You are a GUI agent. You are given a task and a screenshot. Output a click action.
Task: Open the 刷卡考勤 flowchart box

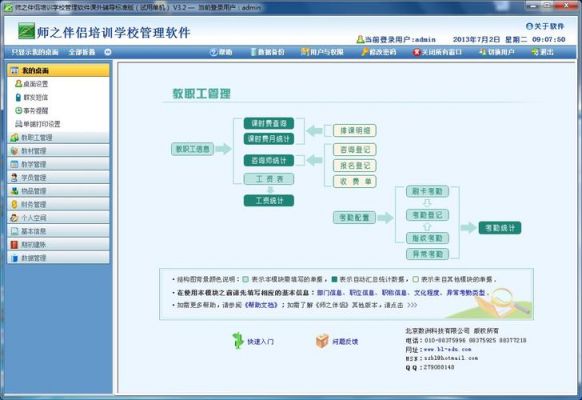coord(427,191)
